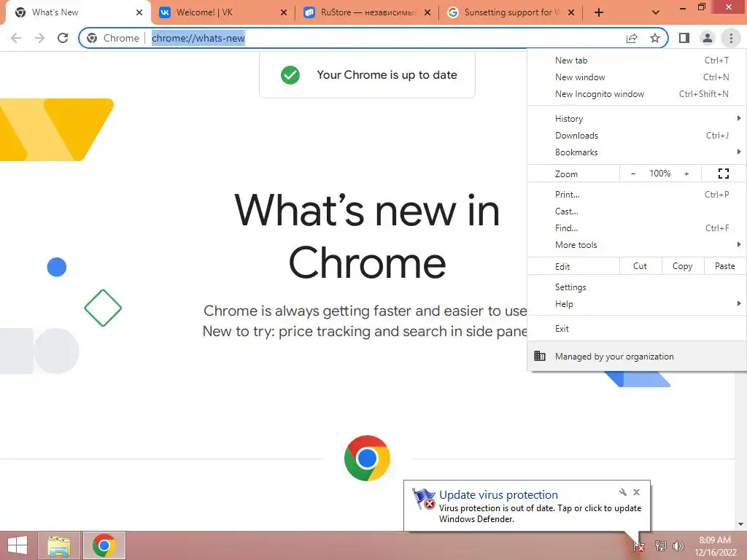This screenshot has width=747, height=560.
Task: Click Cut in the Edit row
Action: [x=640, y=266]
